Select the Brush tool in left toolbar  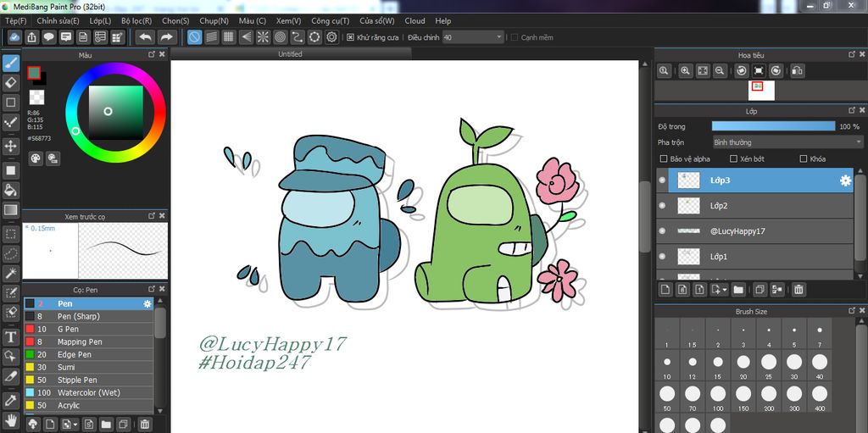[x=10, y=63]
